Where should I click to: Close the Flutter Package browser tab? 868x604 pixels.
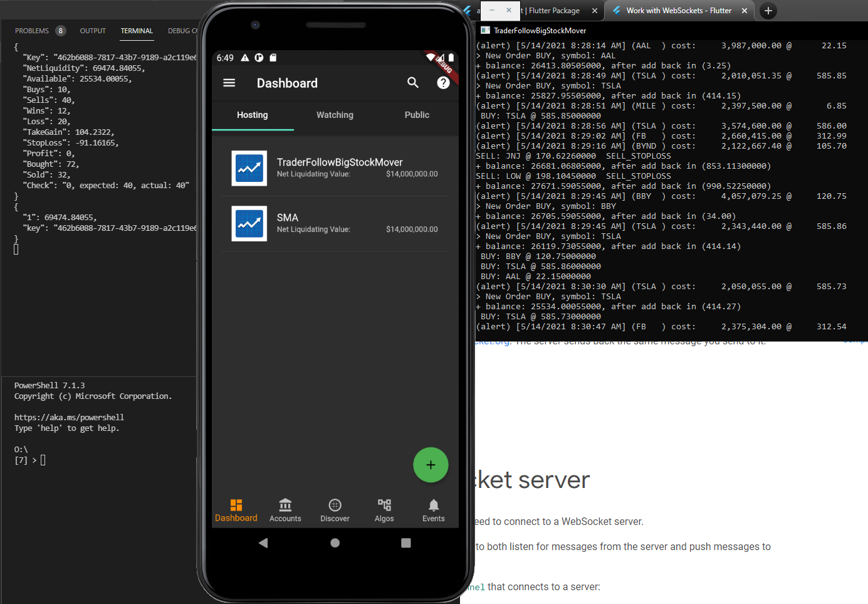point(595,11)
